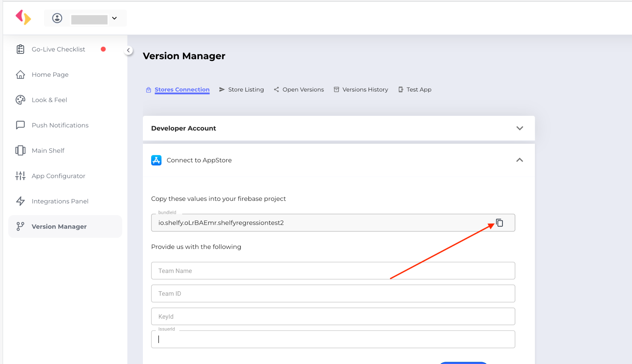Switch to the Store Listing tab
The image size is (632, 364).
(242, 89)
